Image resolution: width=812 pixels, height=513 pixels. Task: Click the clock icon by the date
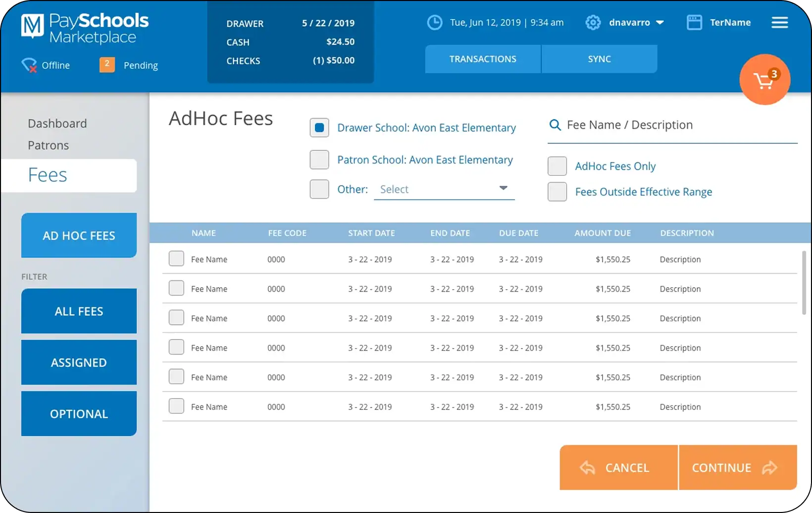tap(434, 23)
